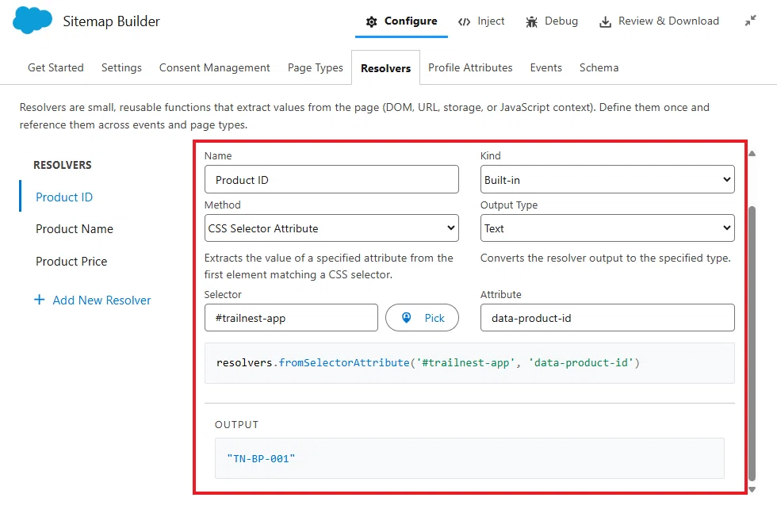The image size is (777, 532).
Task: Go to Review & Download step
Action: [659, 21]
